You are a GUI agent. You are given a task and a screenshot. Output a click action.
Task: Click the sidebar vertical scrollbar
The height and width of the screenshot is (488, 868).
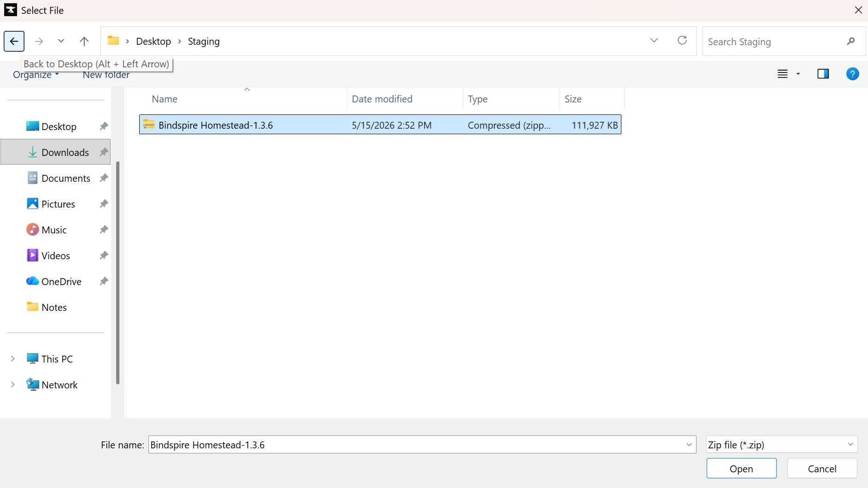point(118,272)
